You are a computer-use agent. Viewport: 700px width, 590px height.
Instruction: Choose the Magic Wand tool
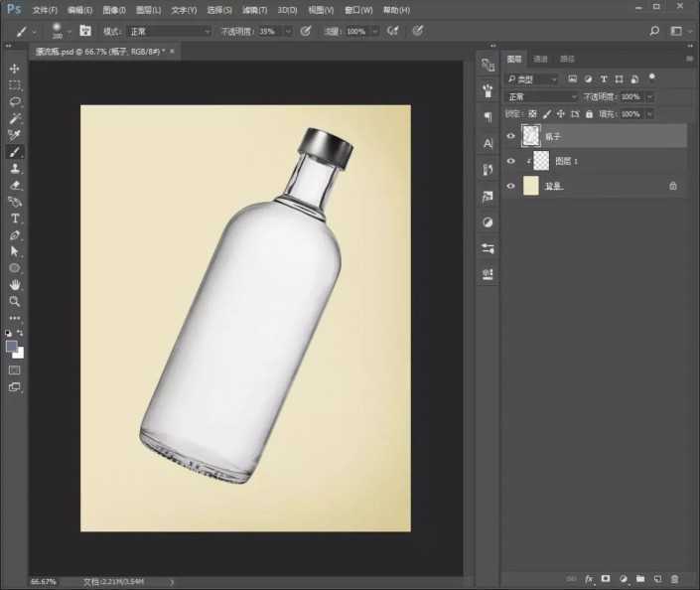(15, 118)
